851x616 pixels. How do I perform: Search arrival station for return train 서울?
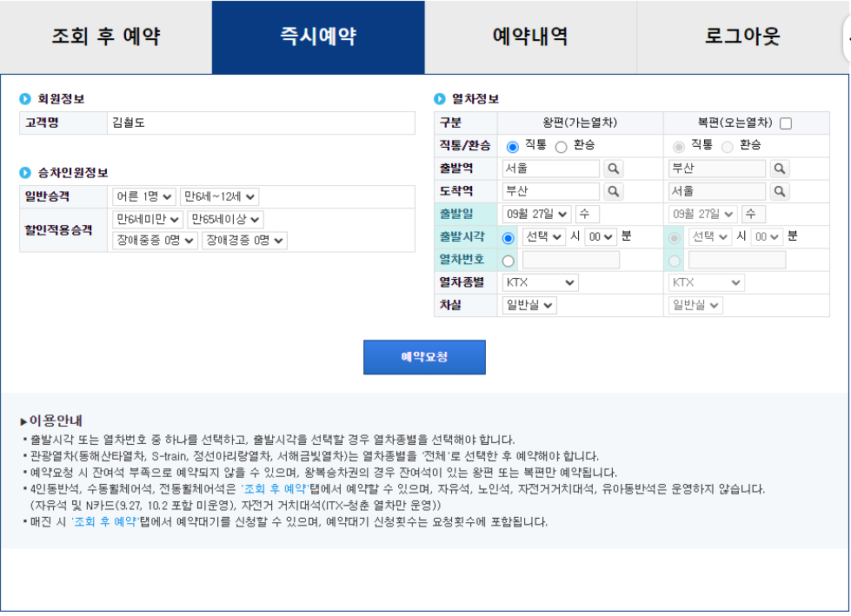pyautogui.click(x=780, y=191)
